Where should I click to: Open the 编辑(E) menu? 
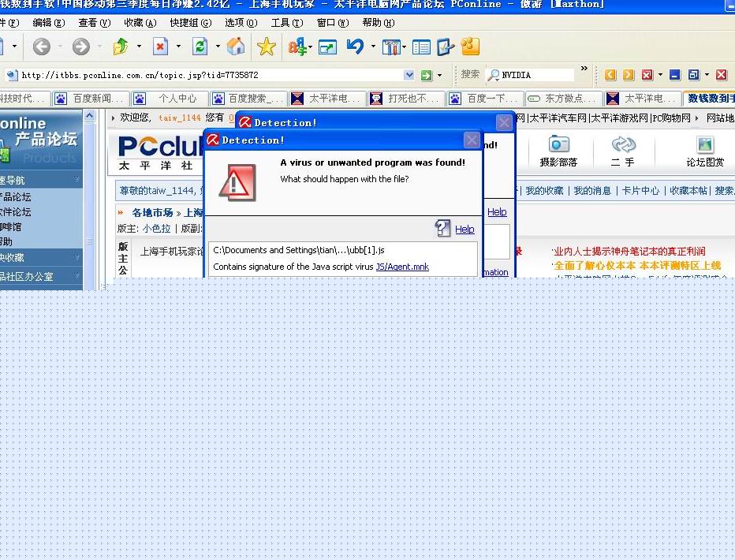click(x=49, y=23)
